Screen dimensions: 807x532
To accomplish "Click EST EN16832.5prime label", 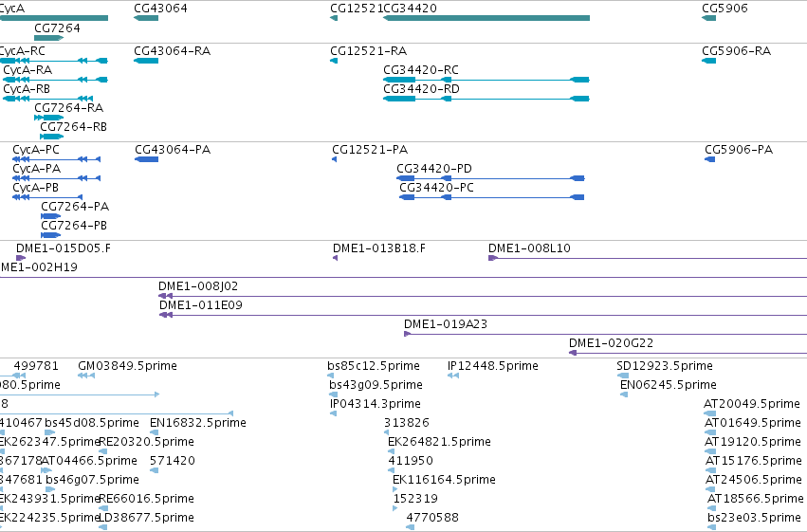I will [x=198, y=423].
